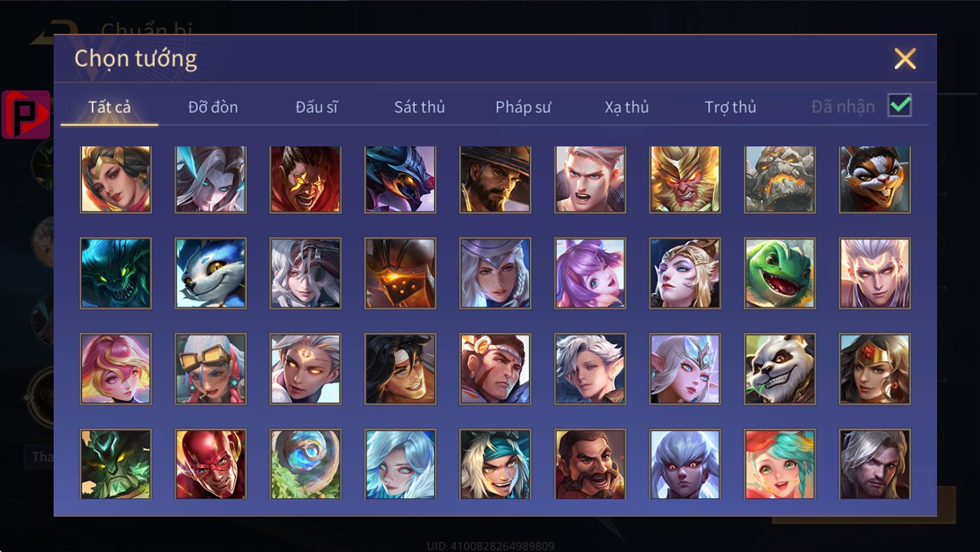Image resolution: width=980 pixels, height=552 pixels.
Task: Pick the Wonder Woman hero portrait
Action: pyautogui.click(x=875, y=369)
